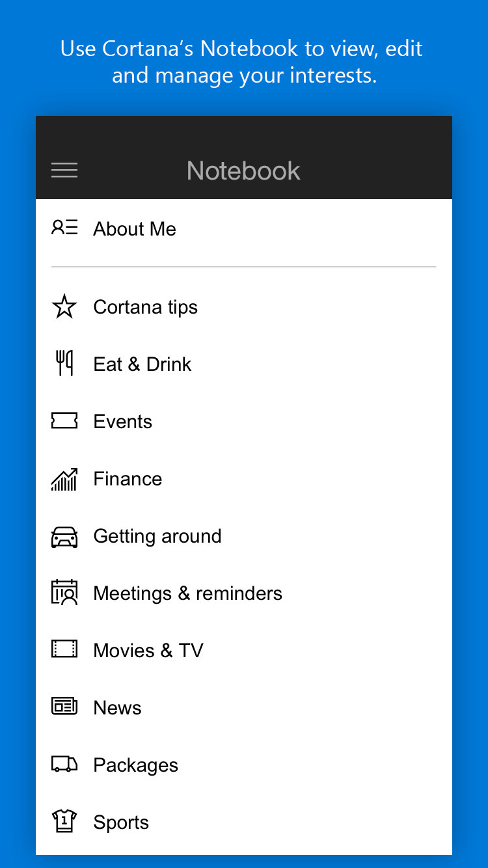Tap the Meetings & reminders calendar icon
488x868 pixels.
64,593
